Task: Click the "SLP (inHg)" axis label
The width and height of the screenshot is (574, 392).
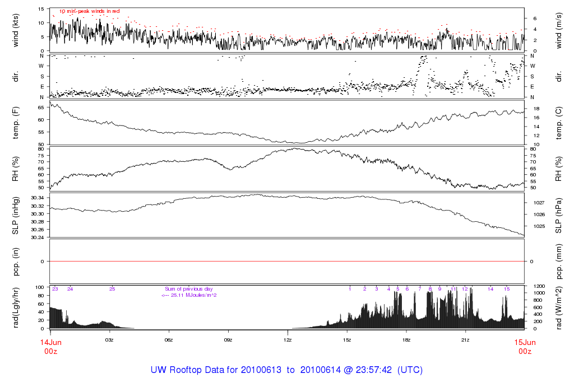Action: pyautogui.click(x=15, y=216)
